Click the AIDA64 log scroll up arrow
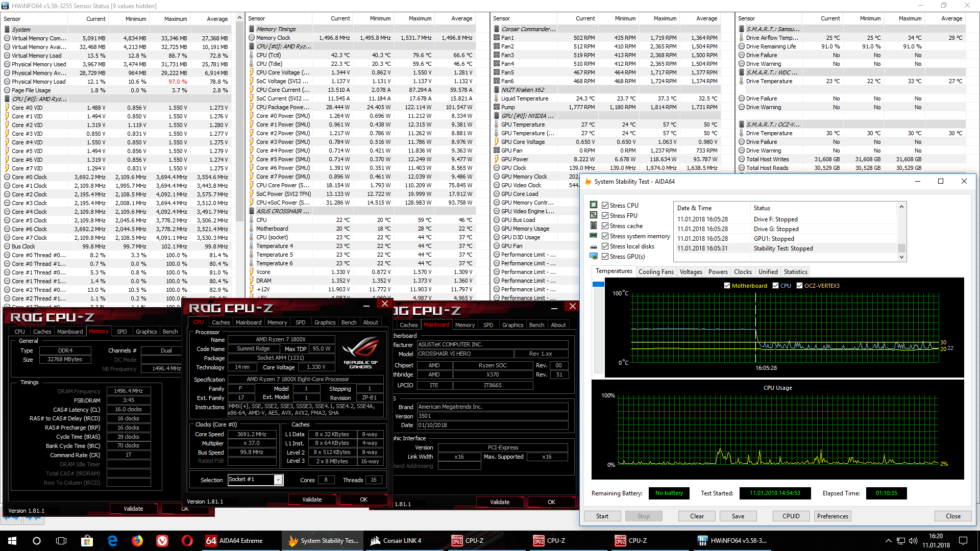 901,207
